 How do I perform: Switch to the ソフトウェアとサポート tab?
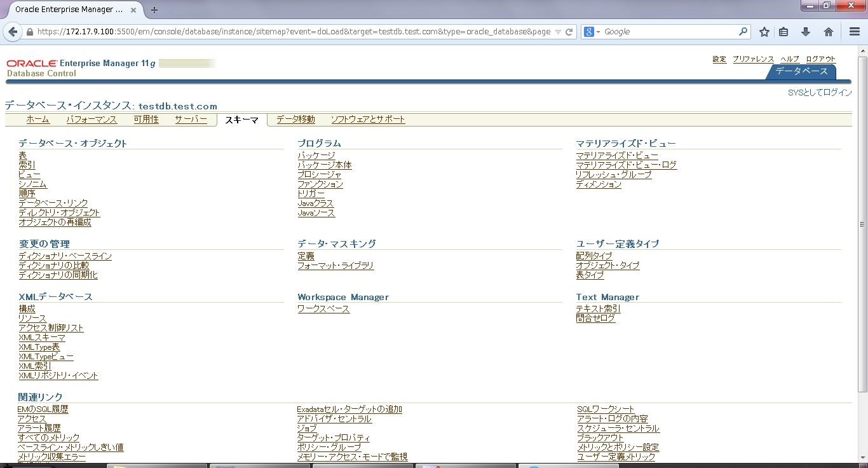(368, 120)
